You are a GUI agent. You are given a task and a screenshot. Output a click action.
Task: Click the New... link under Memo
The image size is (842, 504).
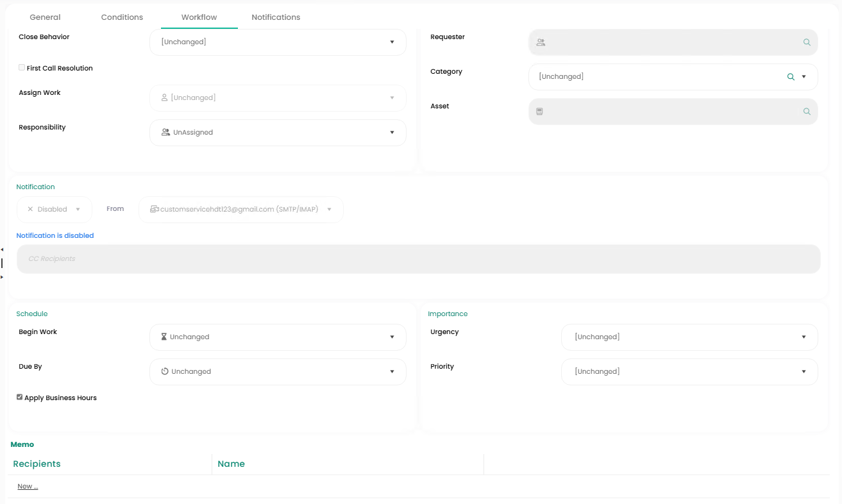[x=28, y=487]
